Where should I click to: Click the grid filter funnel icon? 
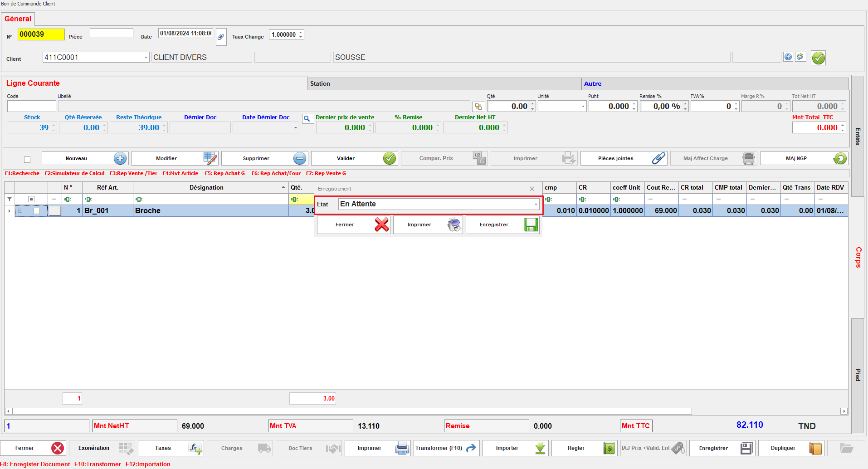10,199
